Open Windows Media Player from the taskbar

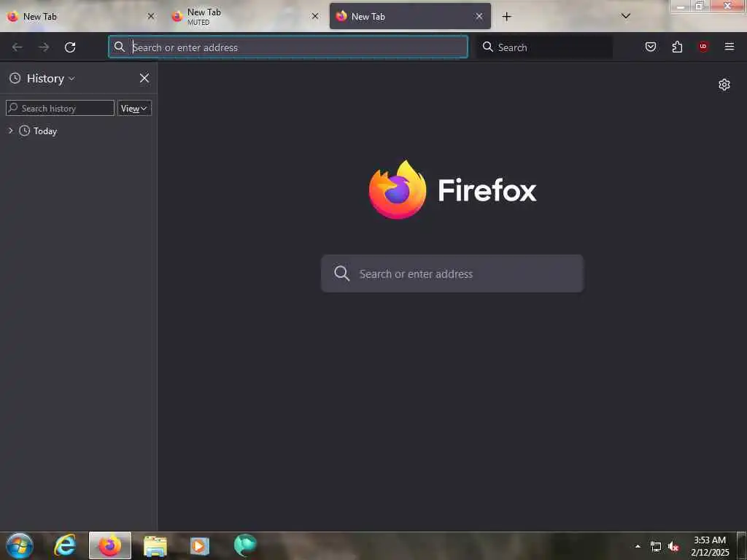coord(200,546)
